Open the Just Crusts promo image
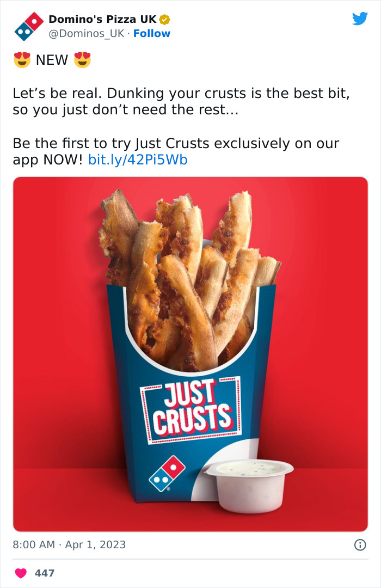Viewport: 381px width, 588px height. click(190, 354)
